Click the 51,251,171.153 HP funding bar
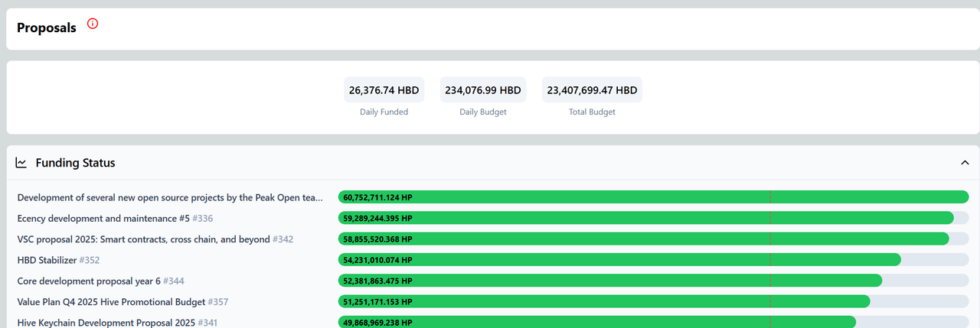 click(x=604, y=302)
